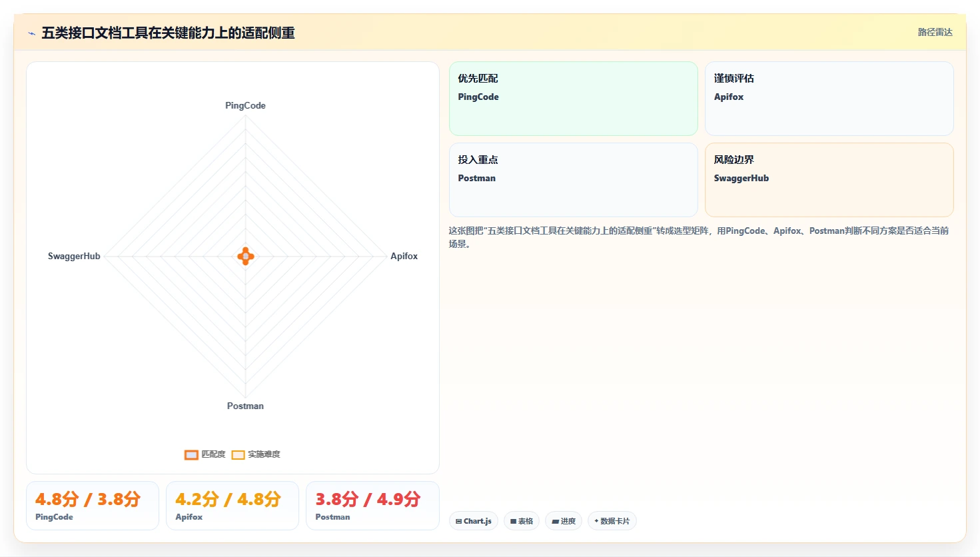Click the Postman axis label below radar
This screenshot has width=980, height=557.
click(x=245, y=406)
